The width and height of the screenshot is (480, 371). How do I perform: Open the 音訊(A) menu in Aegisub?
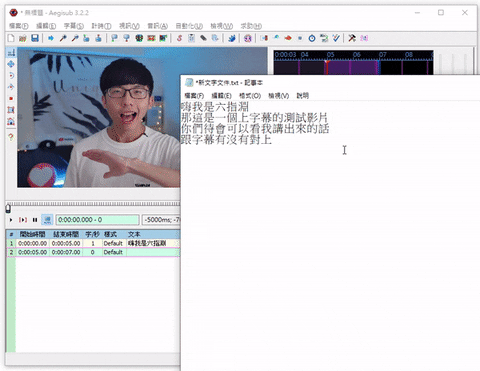(x=157, y=26)
